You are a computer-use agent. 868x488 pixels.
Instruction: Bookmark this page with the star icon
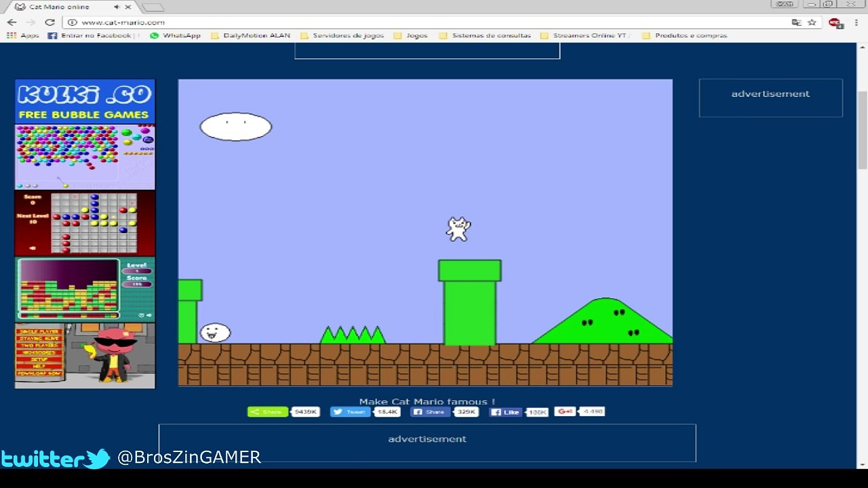coord(812,22)
